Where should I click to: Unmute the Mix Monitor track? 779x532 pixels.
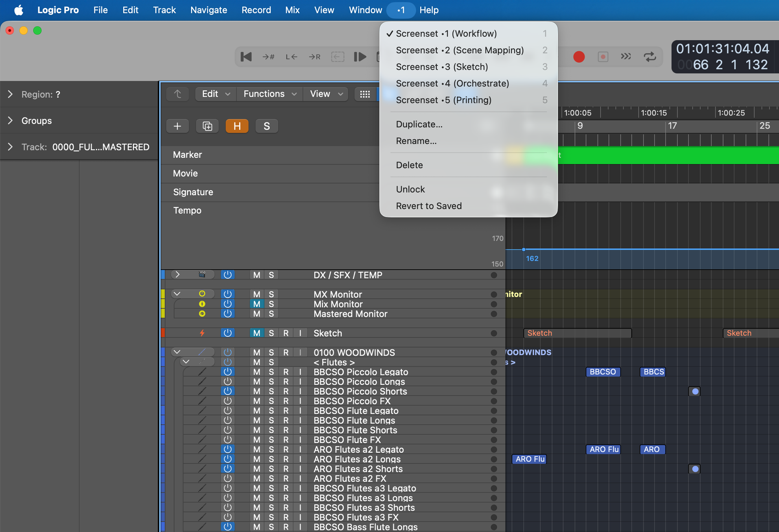pos(256,304)
